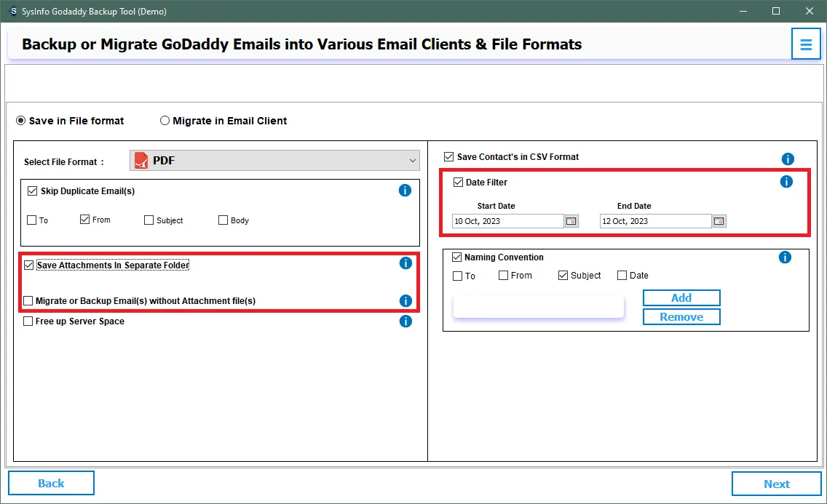Uncheck the Date Filter checkbox
Screen dimensions: 827x504
[458, 183]
